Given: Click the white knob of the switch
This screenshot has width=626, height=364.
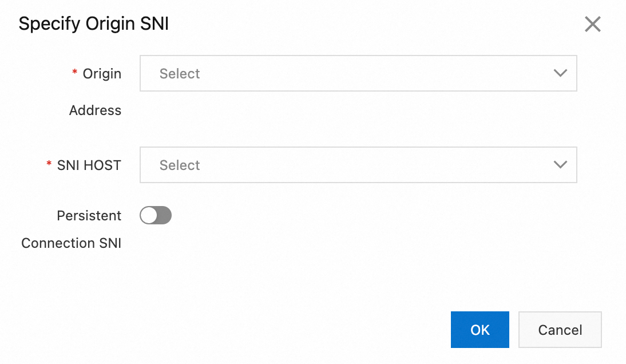Looking at the screenshot, I should 149,216.
